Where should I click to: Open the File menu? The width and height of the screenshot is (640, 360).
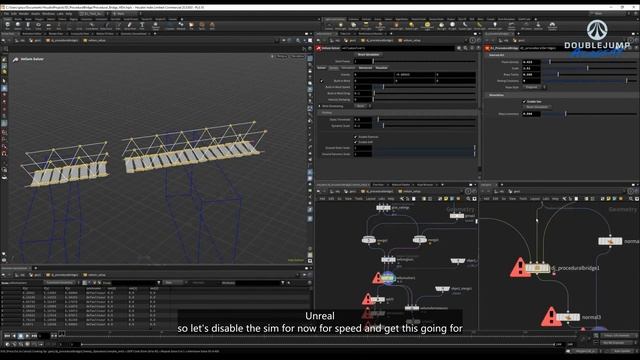7,13
